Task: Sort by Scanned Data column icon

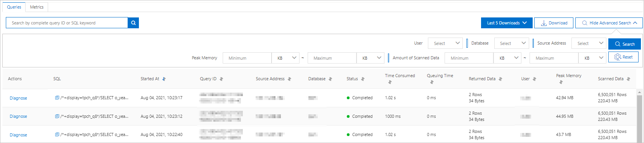Action: (628, 79)
